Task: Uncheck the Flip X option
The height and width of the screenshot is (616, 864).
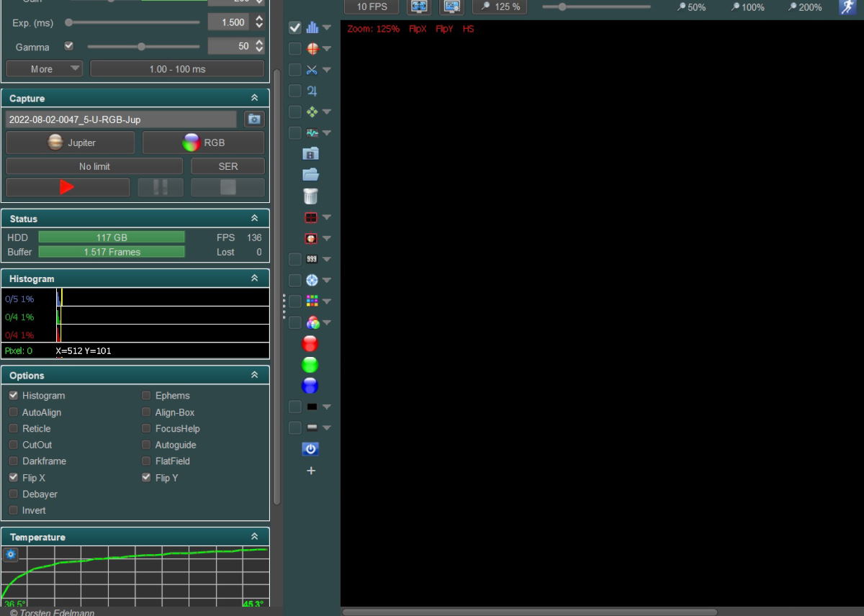Action: (14, 477)
